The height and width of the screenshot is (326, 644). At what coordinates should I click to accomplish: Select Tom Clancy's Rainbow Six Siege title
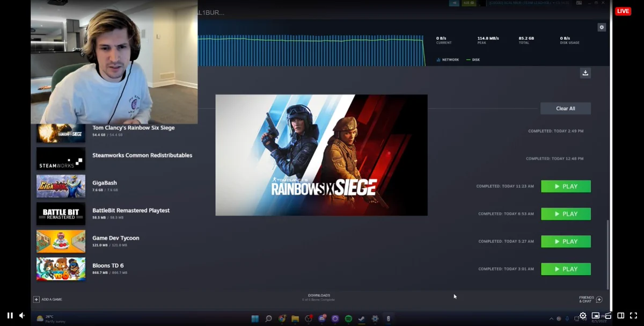(x=133, y=128)
